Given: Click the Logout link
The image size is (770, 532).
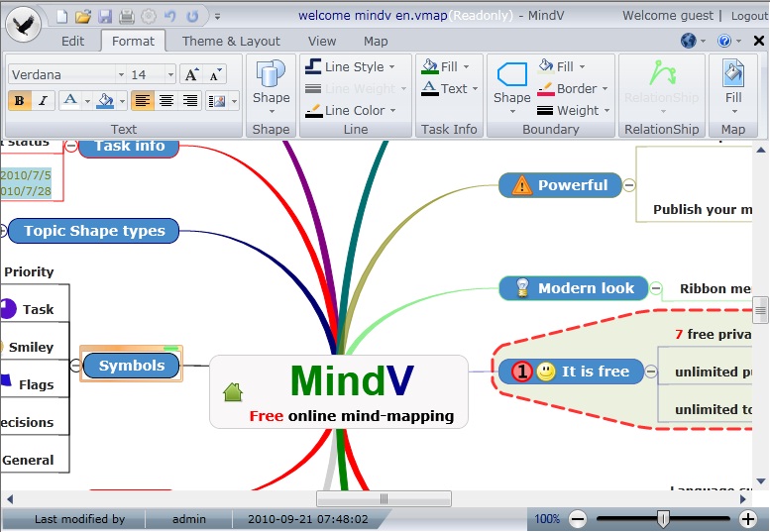Looking at the screenshot, I should point(749,16).
